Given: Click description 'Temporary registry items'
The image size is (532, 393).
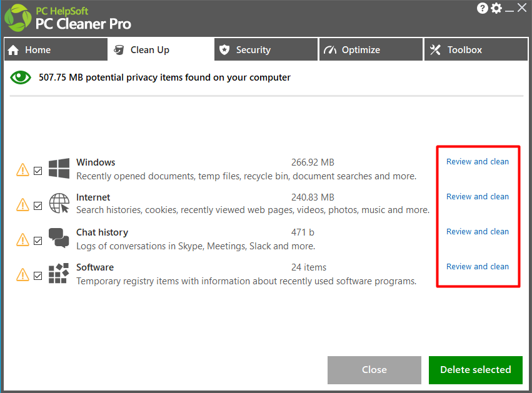Looking at the screenshot, I should tap(246, 281).
